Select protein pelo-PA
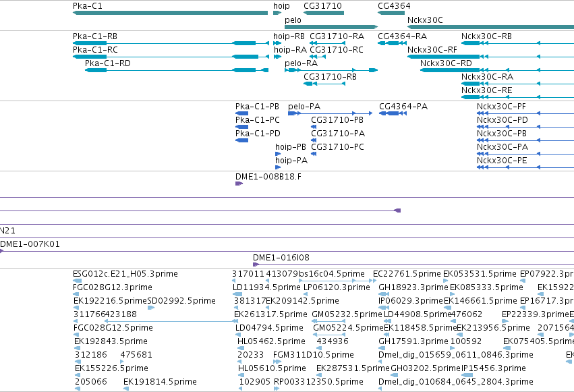 tap(304, 107)
